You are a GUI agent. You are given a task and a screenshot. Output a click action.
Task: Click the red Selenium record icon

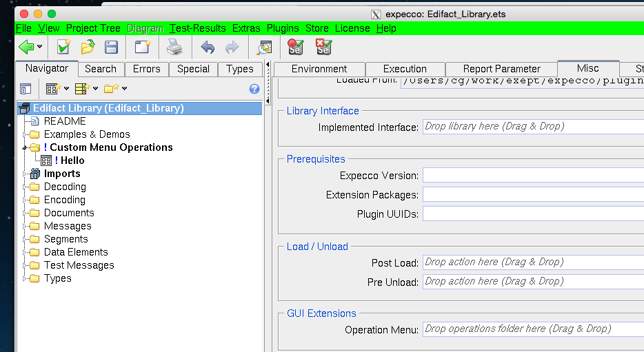(295, 47)
